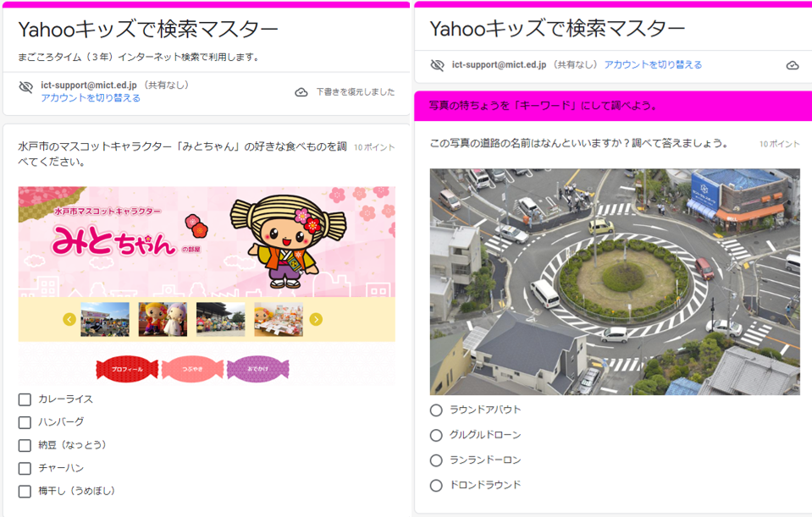Check the カレーライス checkbox
The image size is (812, 517).
coord(25,399)
